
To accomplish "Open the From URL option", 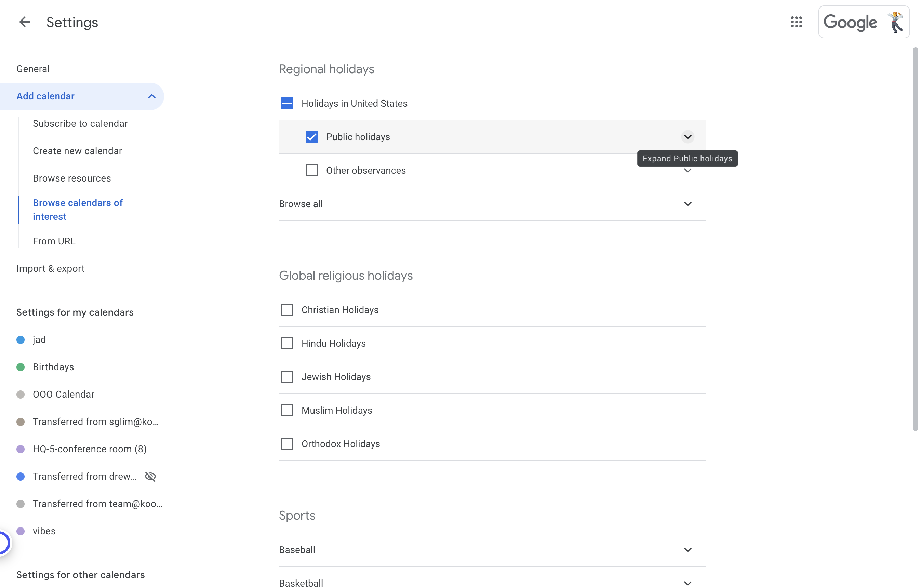I will click(54, 241).
